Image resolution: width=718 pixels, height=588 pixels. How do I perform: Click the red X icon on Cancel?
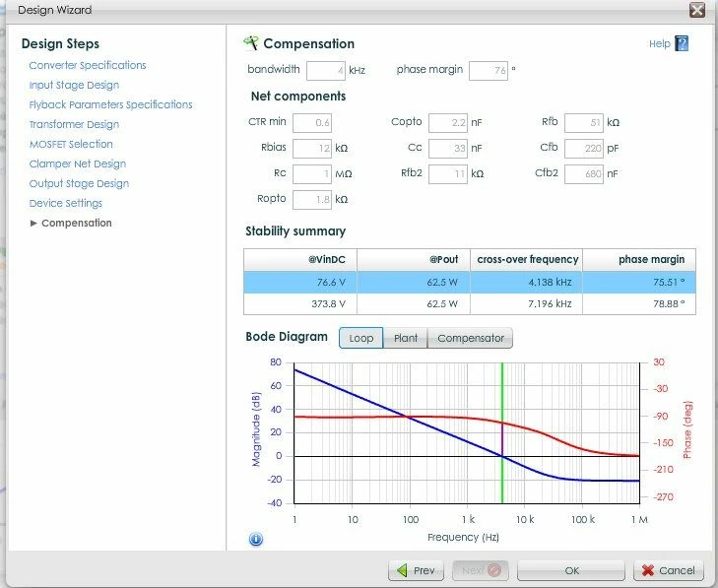(647, 570)
